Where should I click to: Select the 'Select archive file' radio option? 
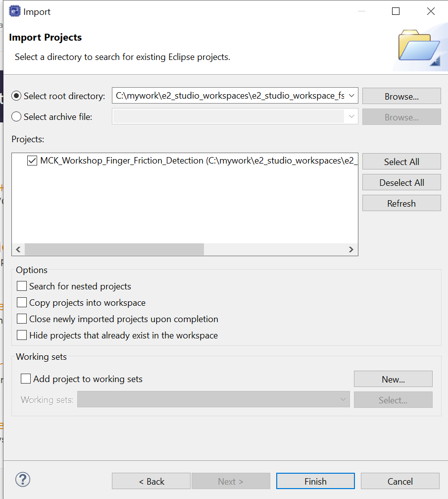(17, 117)
